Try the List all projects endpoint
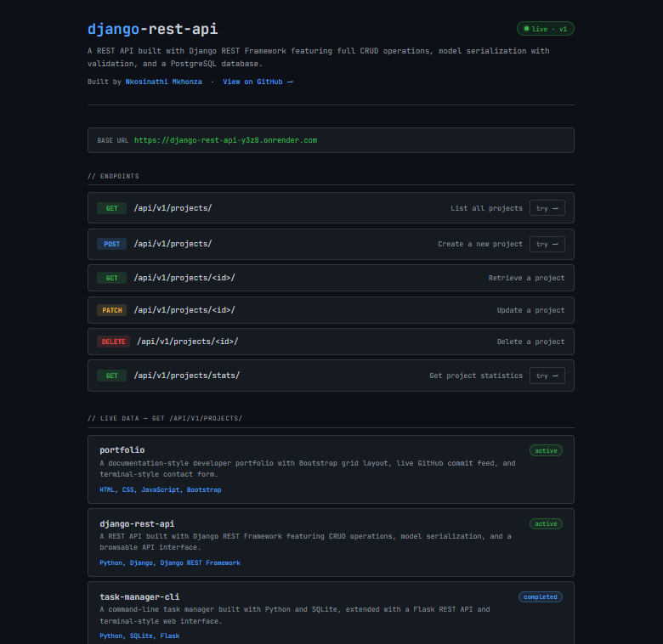The image size is (663, 644). 547,208
